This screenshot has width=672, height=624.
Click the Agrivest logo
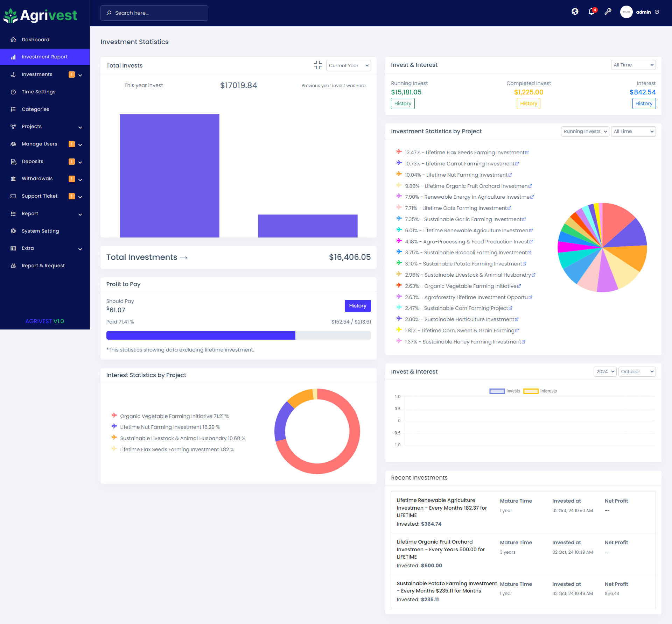coord(40,15)
